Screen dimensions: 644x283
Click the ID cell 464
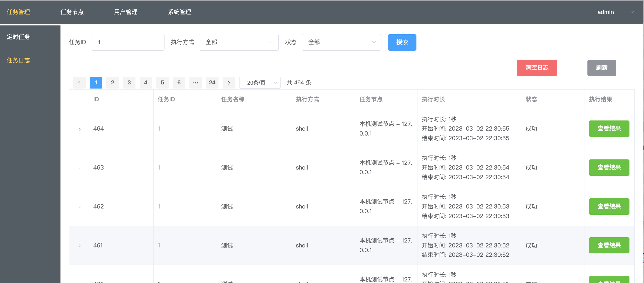[x=99, y=129]
